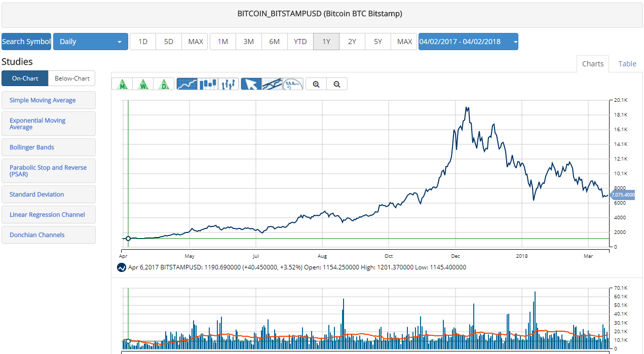The width and height of the screenshot is (644, 354).
Task: Zoom out of the chart
Action: pyautogui.click(x=337, y=84)
